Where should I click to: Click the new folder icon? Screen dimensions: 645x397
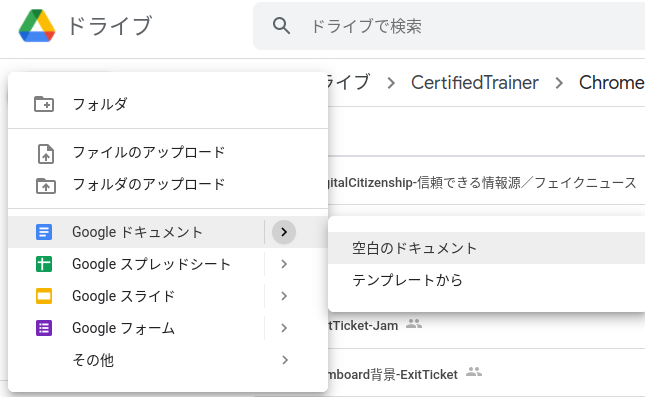[x=44, y=104]
